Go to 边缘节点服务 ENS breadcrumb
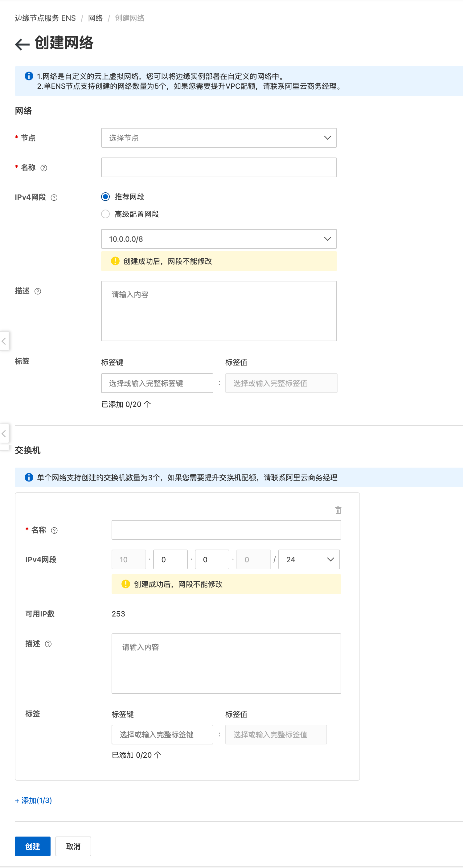Image resolution: width=463 pixels, height=868 pixels. coord(45,18)
